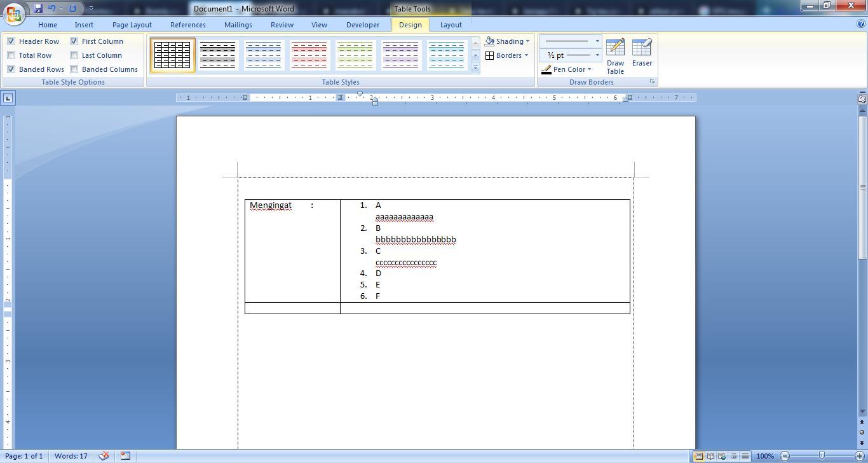Switch to the View tab
Screen dimensions: 868x463
pos(319,25)
